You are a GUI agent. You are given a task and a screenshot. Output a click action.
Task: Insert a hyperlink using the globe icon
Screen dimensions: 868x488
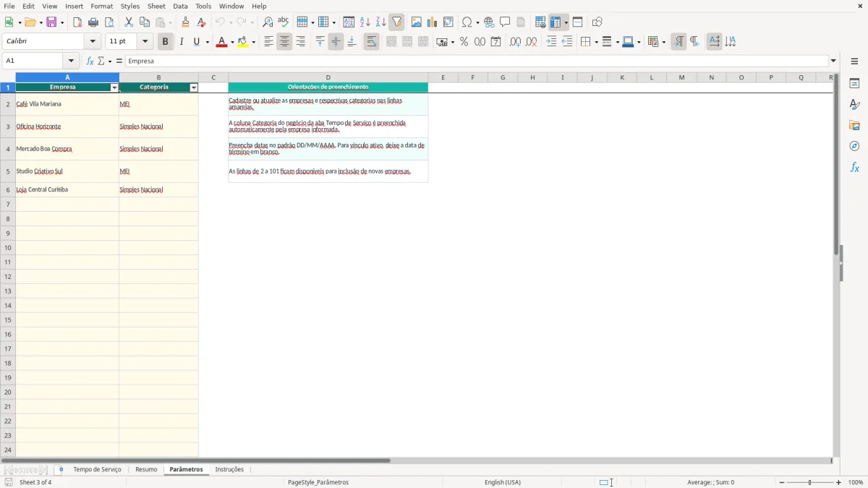click(x=489, y=22)
